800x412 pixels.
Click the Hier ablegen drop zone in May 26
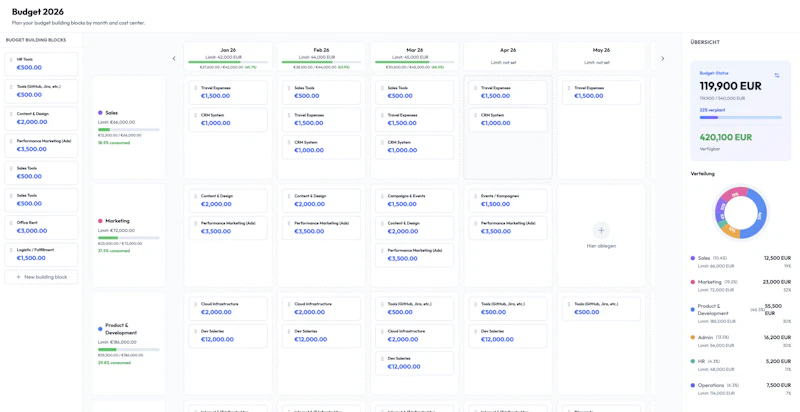coord(601,236)
